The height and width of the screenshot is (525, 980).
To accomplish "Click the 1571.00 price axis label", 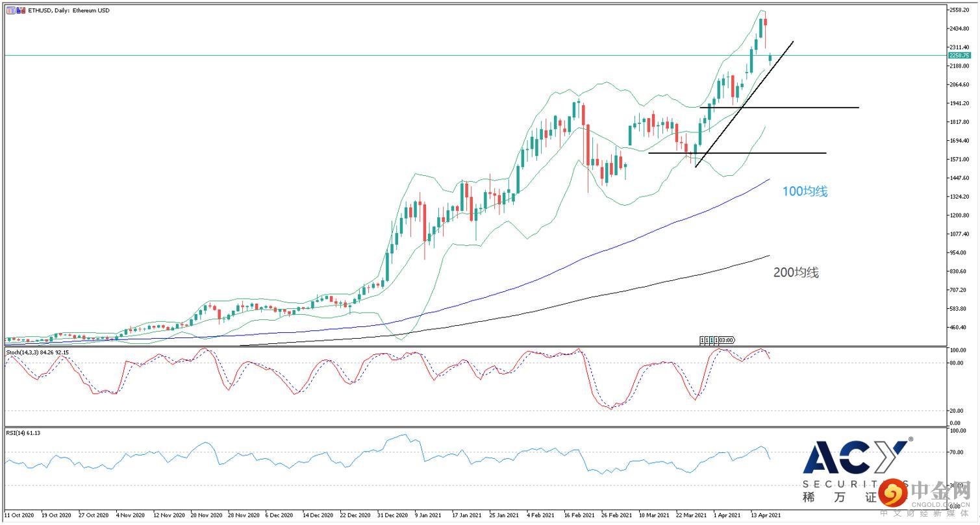I will click(x=960, y=159).
